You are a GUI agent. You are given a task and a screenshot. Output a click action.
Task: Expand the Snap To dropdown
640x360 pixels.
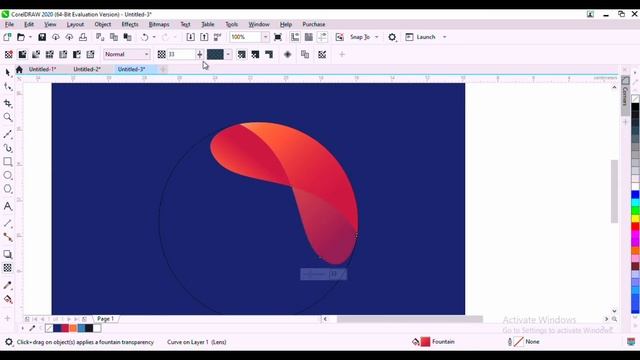(x=377, y=37)
